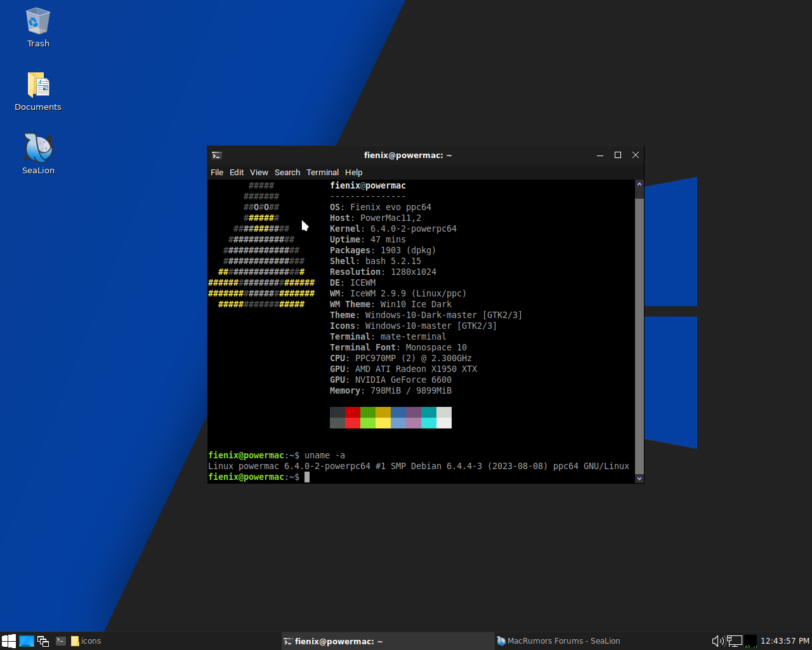Click the show desktop taskbar icon
Image resolution: width=812 pixels, height=650 pixels.
pos(27,641)
